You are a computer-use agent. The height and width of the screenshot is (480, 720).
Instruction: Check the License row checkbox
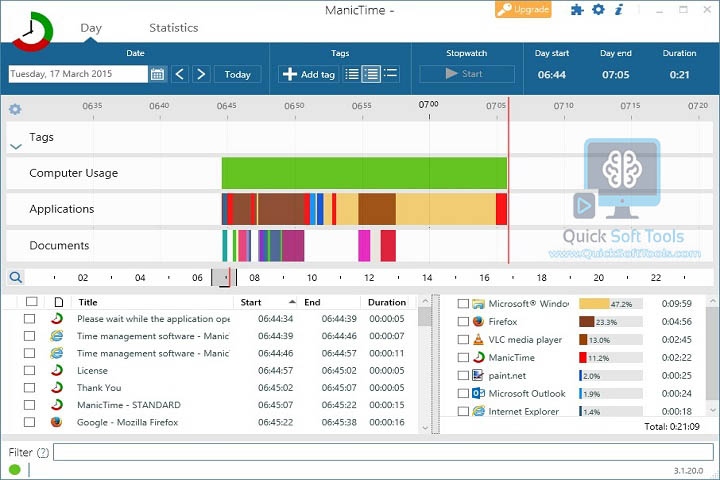coord(29,370)
